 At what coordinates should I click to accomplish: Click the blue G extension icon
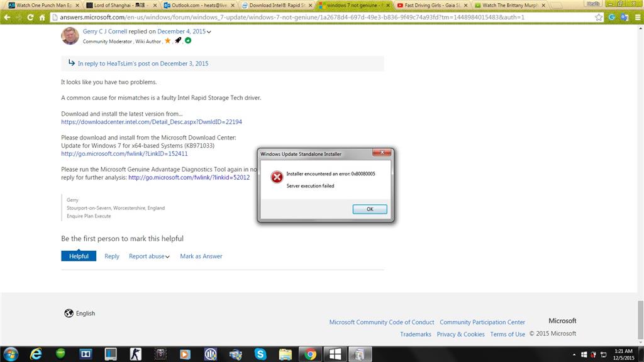pyautogui.click(x=612, y=17)
